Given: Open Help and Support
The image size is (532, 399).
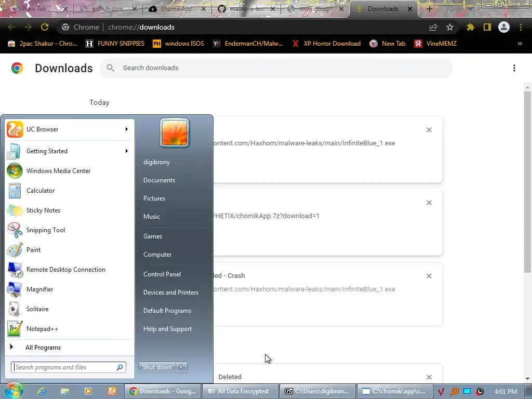Looking at the screenshot, I should click(167, 329).
